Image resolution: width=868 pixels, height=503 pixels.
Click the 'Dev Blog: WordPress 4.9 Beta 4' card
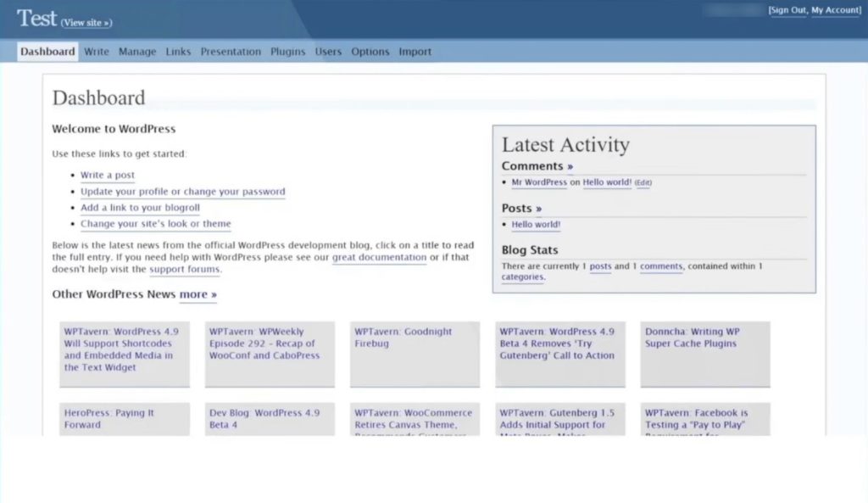pyautogui.click(x=270, y=419)
